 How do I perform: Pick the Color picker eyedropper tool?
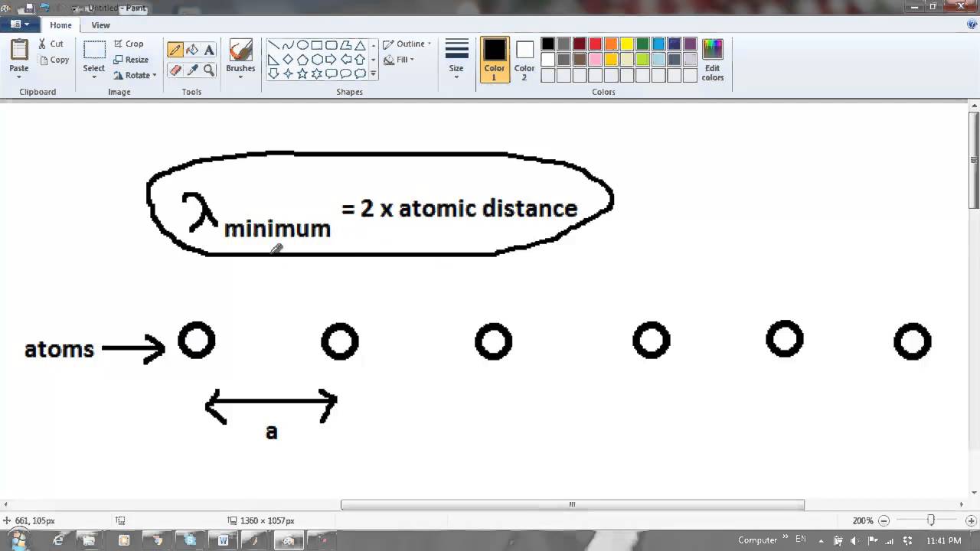pos(192,70)
